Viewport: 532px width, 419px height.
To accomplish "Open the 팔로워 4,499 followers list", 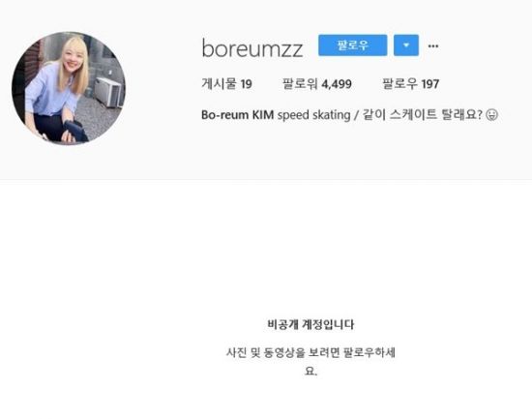I will tap(317, 84).
